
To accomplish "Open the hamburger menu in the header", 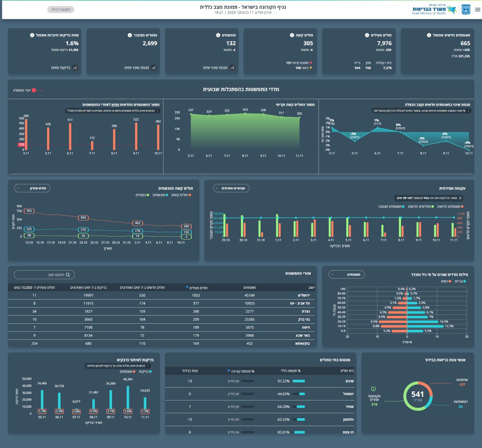I will tap(477, 10).
